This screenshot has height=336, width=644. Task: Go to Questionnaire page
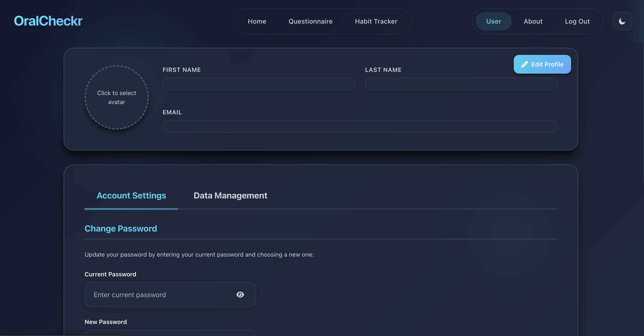click(310, 21)
